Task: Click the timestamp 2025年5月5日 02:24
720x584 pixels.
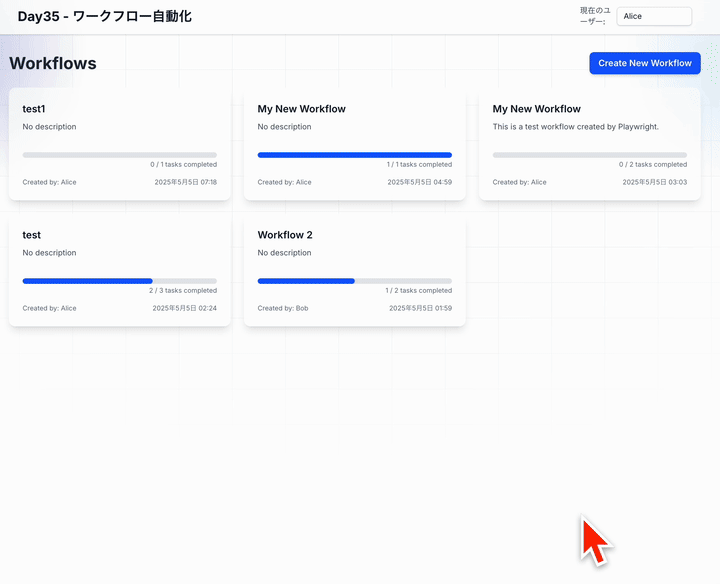Action: 185,308
